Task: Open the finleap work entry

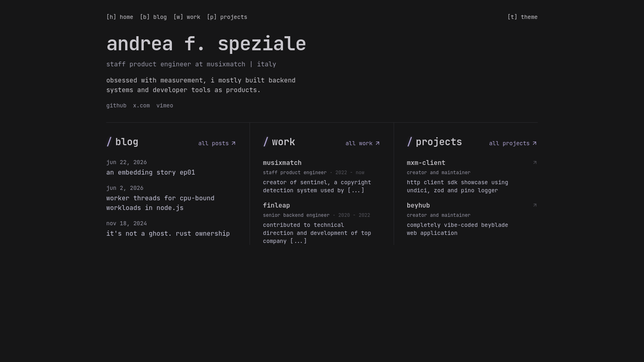Action: 277,206
